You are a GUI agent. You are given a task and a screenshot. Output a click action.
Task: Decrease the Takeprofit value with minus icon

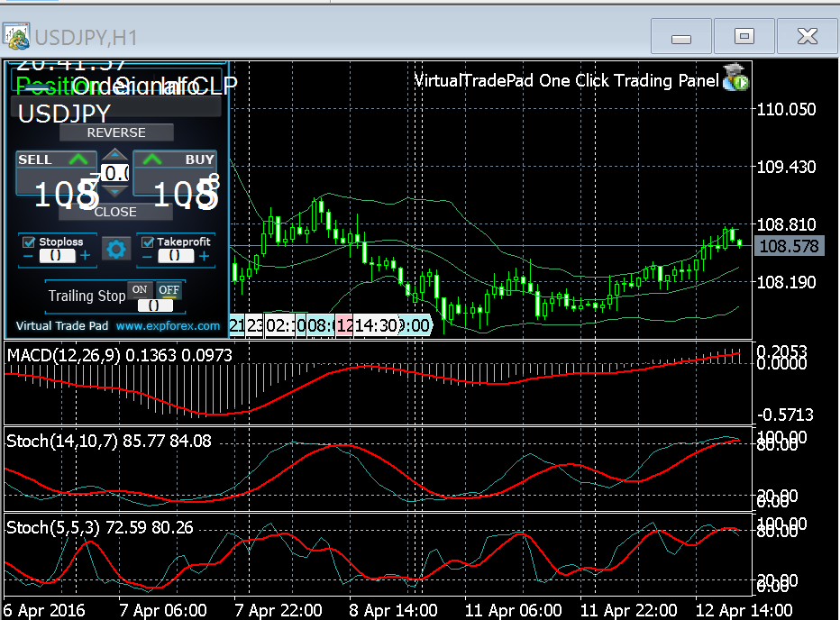tap(146, 256)
